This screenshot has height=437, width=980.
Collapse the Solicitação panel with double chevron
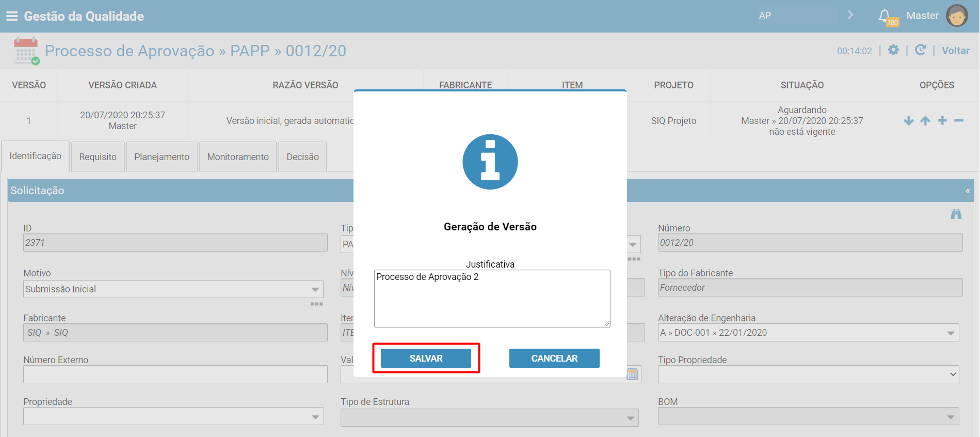[968, 191]
